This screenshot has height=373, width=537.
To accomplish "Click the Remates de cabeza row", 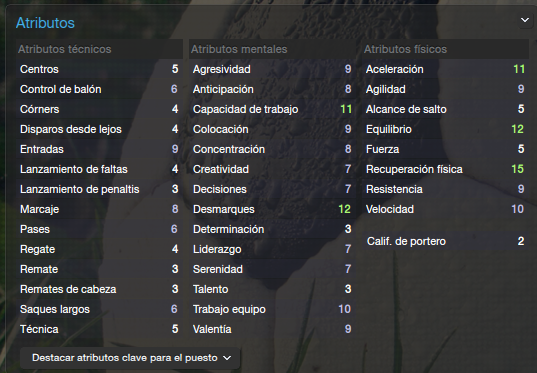I will point(99,289).
